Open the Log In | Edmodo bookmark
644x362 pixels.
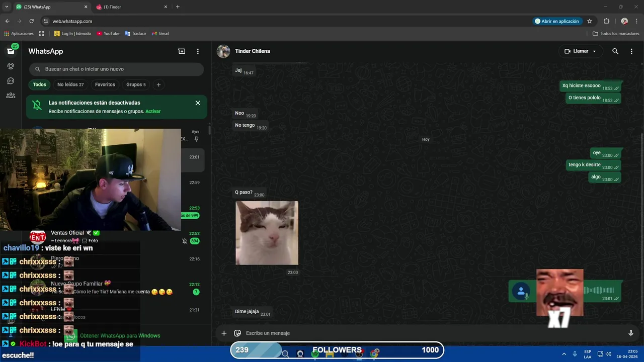click(x=72, y=34)
